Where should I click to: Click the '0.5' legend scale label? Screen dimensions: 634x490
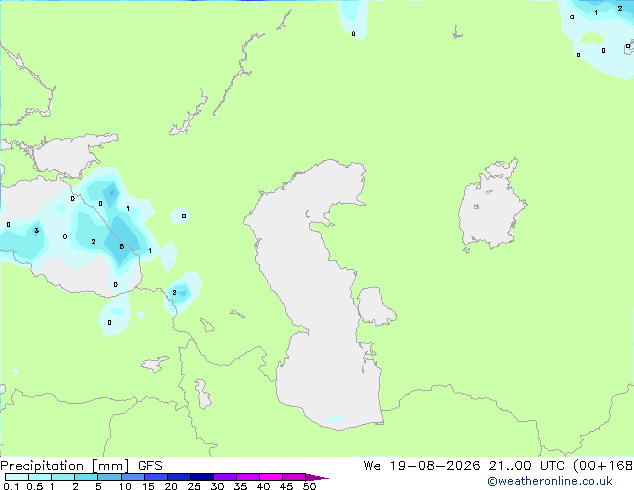click(x=35, y=486)
